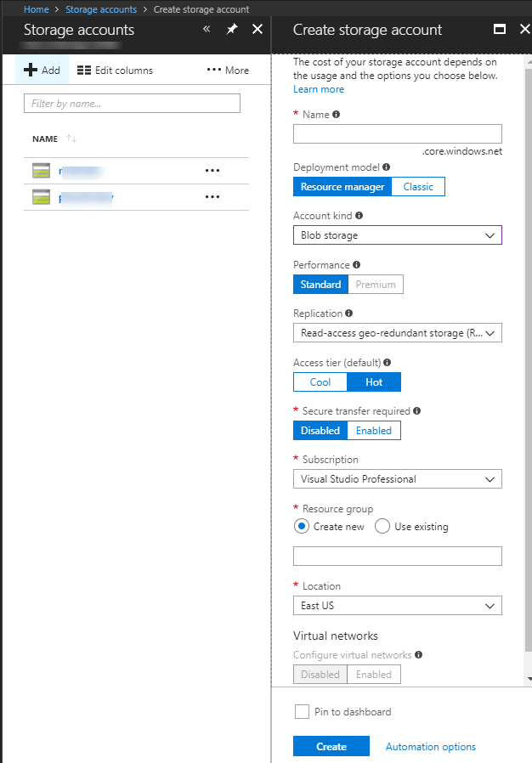Pin the Storage accounts blade

[x=230, y=28]
